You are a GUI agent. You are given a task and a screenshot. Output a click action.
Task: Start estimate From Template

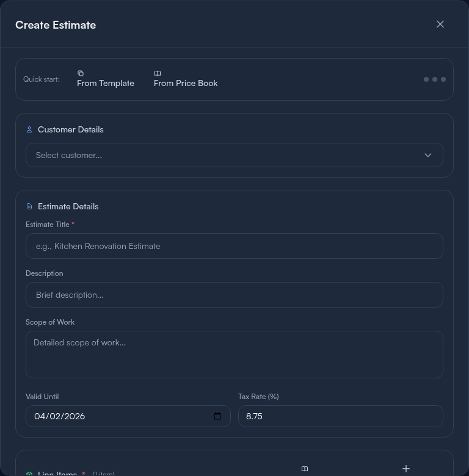[106, 83]
